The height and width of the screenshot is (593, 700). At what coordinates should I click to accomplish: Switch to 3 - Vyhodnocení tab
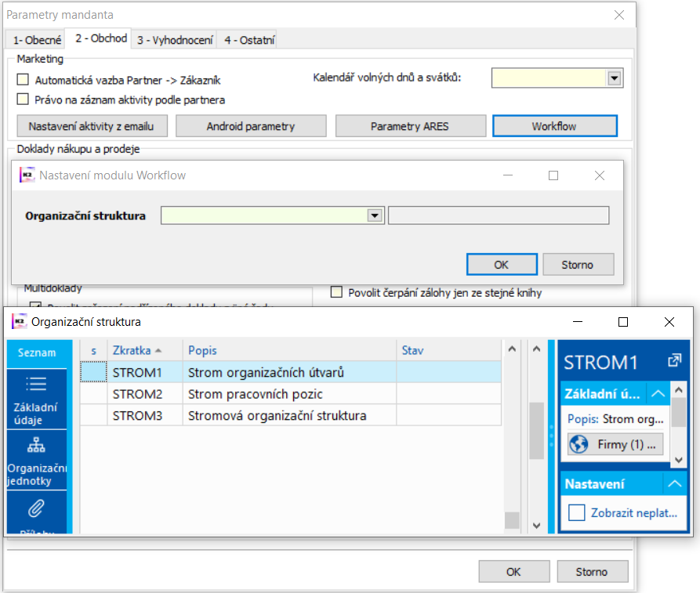tap(175, 40)
